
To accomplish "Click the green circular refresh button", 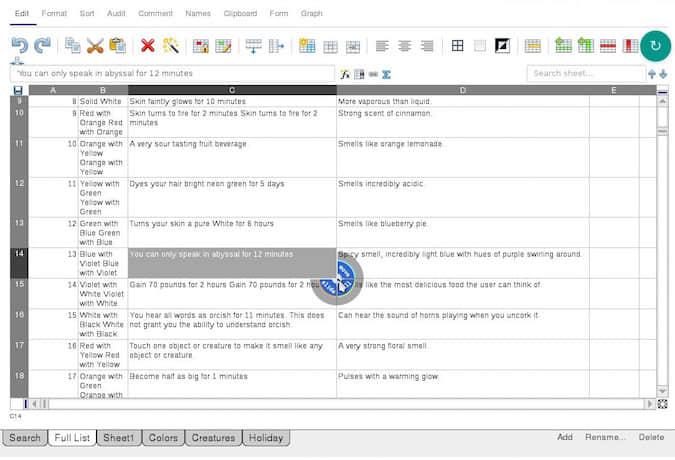I will tap(655, 46).
